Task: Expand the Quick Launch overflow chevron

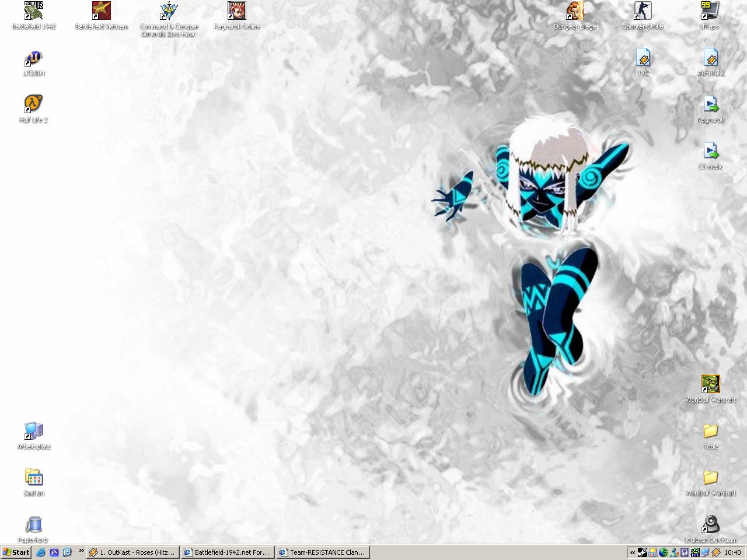Action: (x=81, y=551)
